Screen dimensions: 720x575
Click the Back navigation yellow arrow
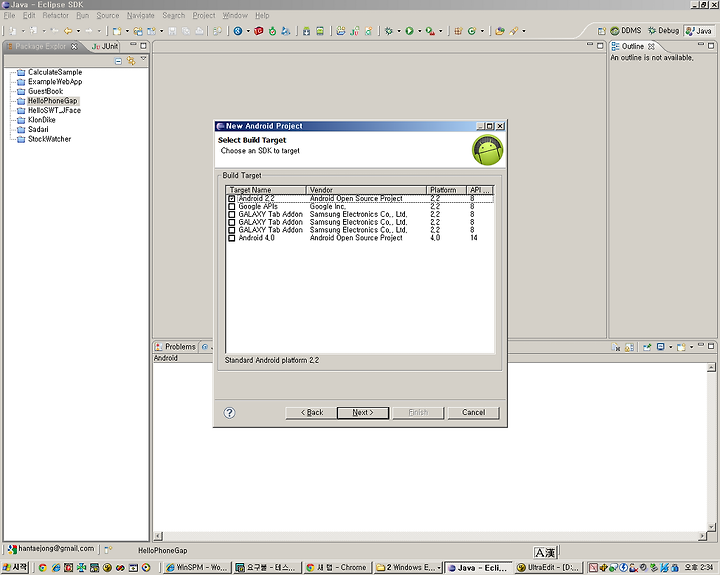click(x=68, y=31)
